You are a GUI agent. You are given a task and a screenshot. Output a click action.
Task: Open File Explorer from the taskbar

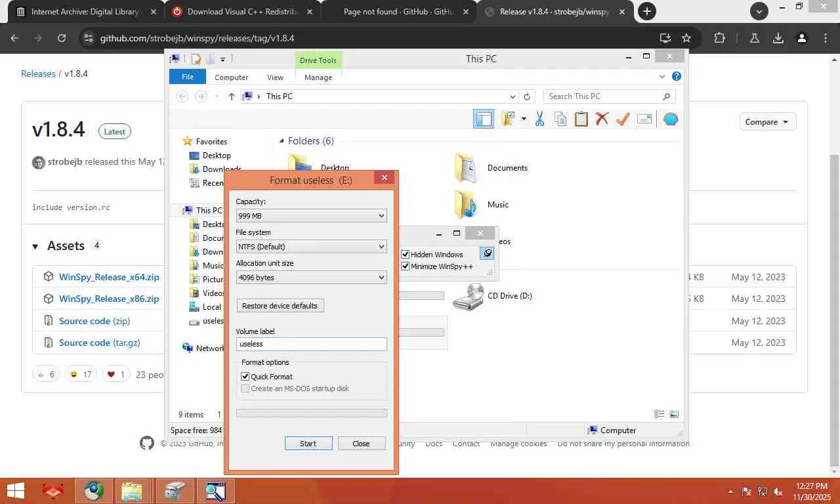pos(131,491)
